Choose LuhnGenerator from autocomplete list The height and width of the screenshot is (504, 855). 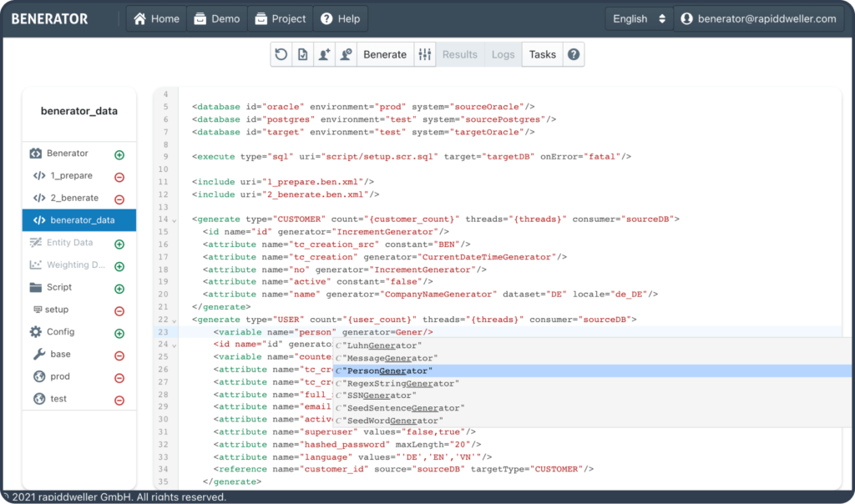(x=592, y=345)
